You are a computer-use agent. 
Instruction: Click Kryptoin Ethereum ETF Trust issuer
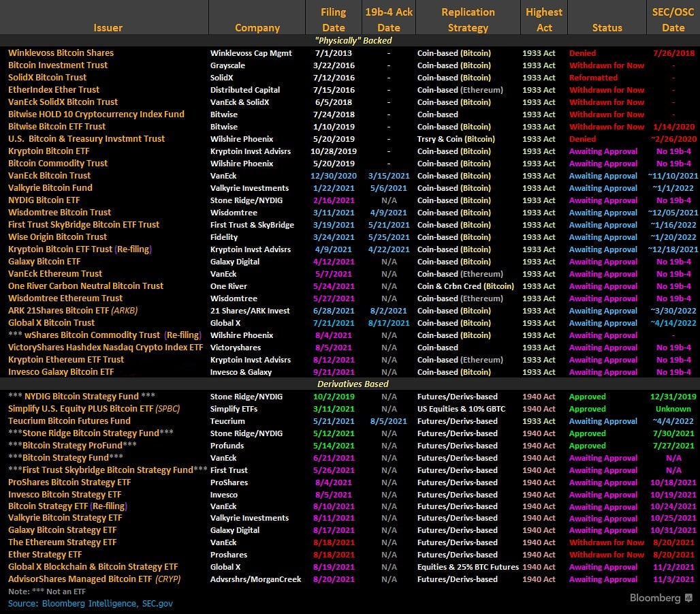coord(65,359)
